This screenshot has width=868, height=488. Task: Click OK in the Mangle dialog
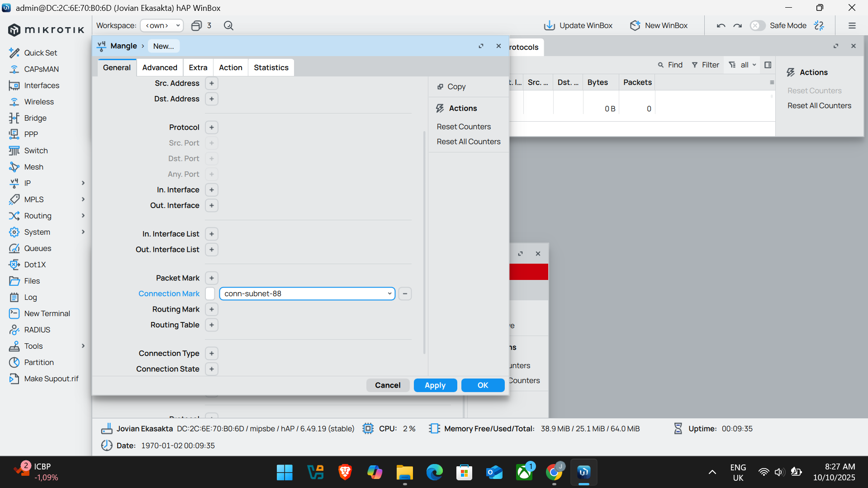483,385
